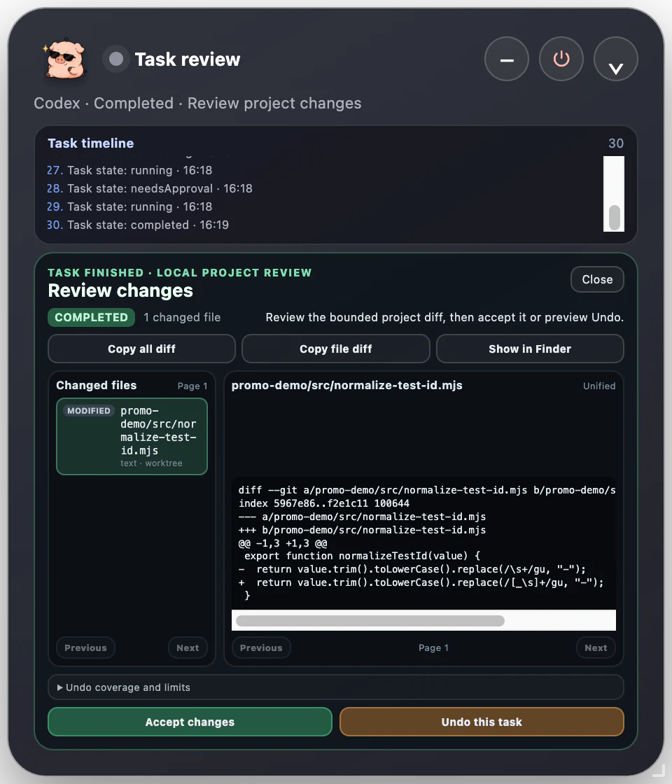Click Next under the diff viewer
This screenshot has height=784, width=672.
(x=596, y=647)
